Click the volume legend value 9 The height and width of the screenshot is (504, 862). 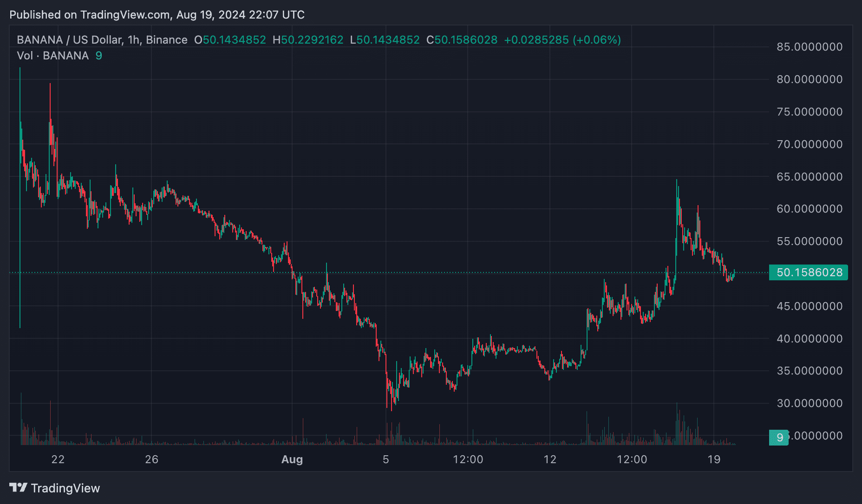click(99, 56)
